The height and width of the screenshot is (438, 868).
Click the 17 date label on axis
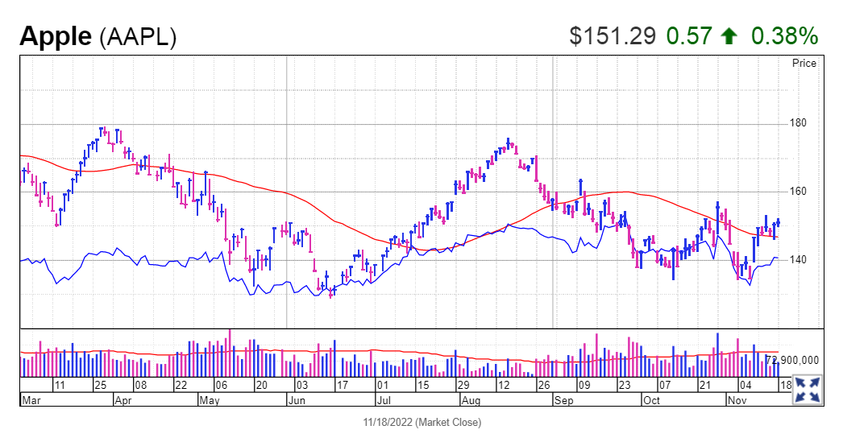pos(342,385)
